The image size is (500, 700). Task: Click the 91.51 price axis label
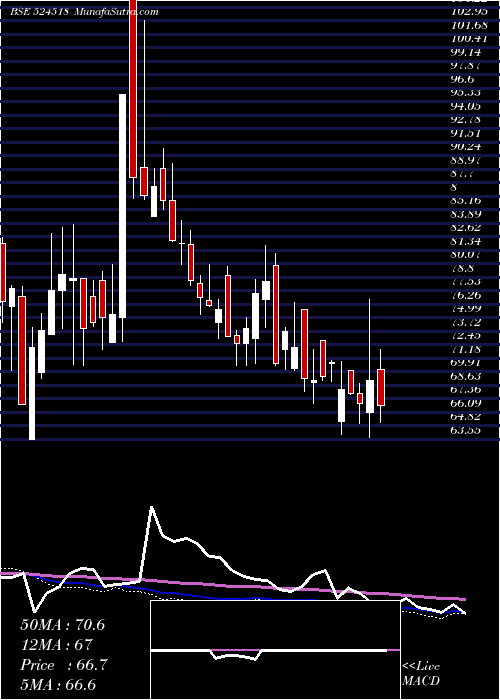pos(465,133)
